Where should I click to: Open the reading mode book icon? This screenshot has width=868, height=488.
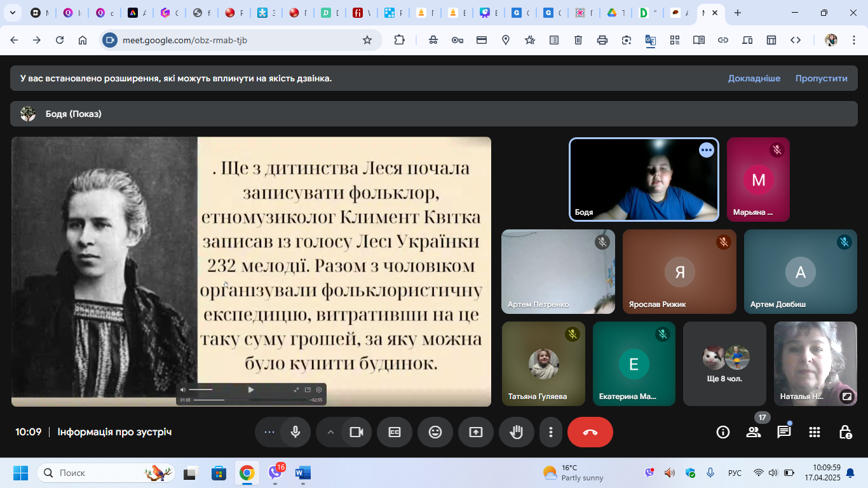(x=699, y=40)
